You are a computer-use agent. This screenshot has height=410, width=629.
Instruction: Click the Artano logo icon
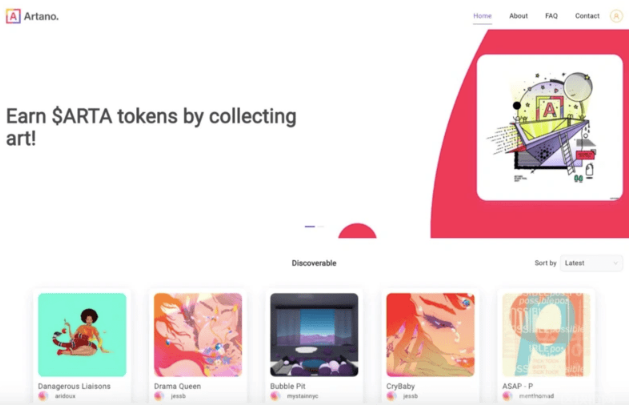[13, 16]
